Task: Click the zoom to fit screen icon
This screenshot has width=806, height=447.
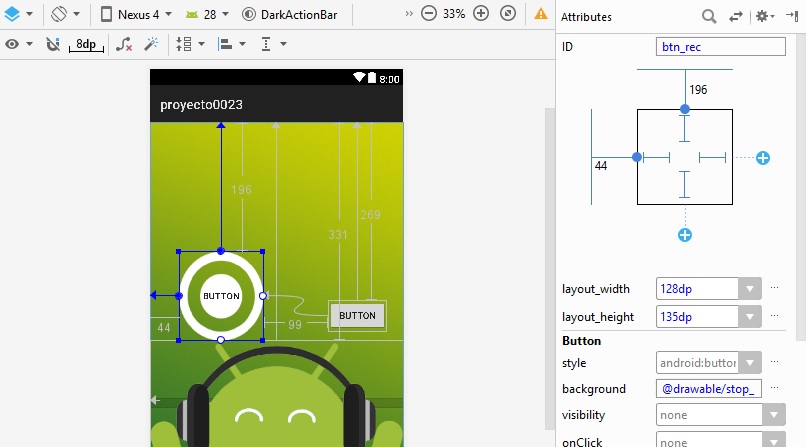Action: 508,15
